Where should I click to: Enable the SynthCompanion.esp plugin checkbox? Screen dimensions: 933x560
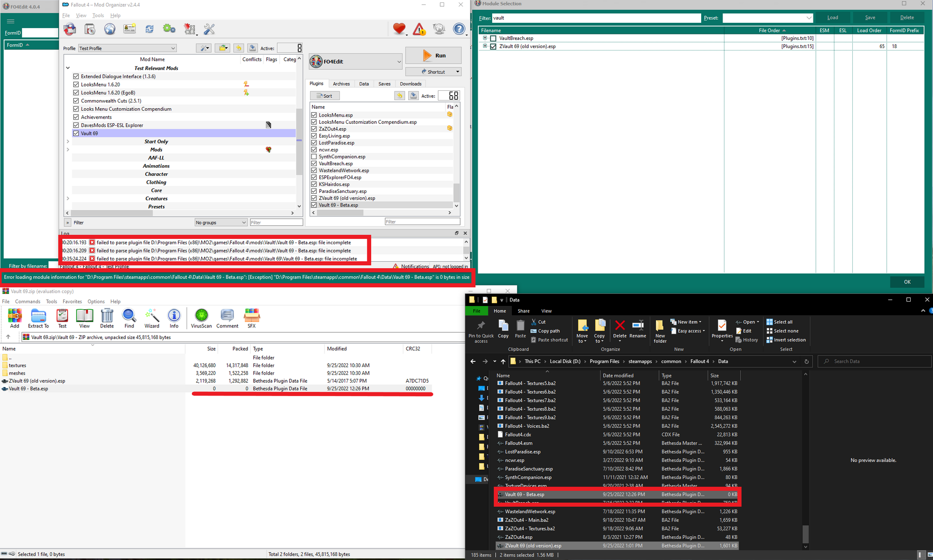[x=314, y=156]
